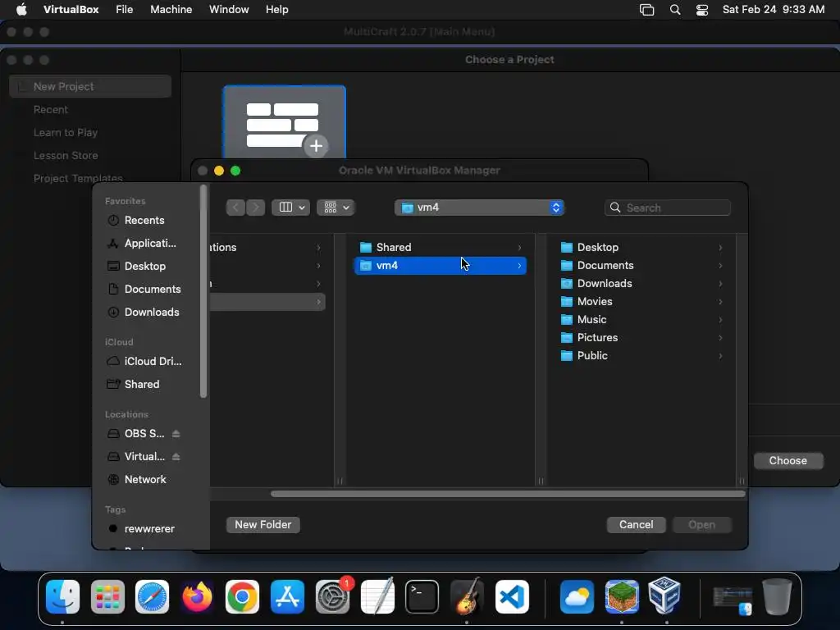Open Visual Studio Code in the dock
This screenshot has width=840, height=630.
click(512, 596)
